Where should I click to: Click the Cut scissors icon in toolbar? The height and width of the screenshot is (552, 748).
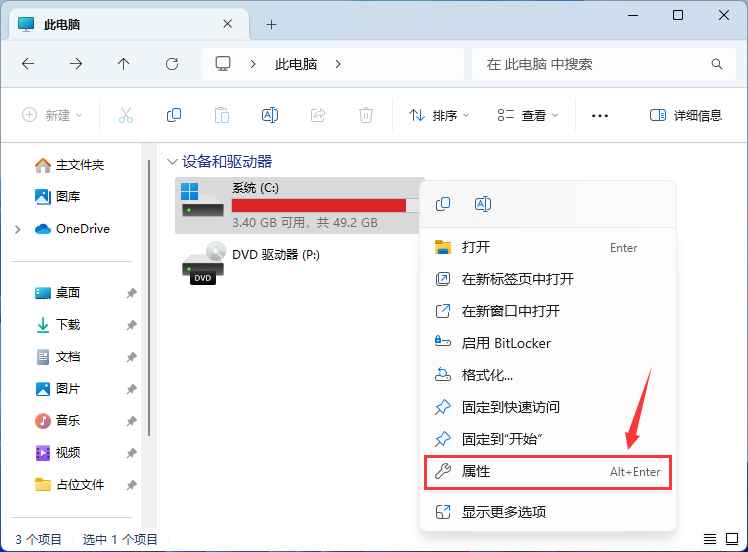point(126,115)
